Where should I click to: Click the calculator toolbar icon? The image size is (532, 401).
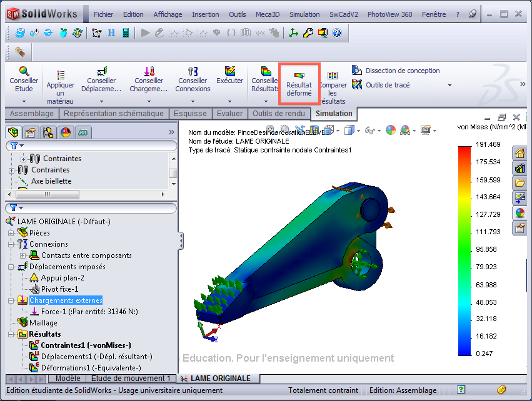pos(126,33)
